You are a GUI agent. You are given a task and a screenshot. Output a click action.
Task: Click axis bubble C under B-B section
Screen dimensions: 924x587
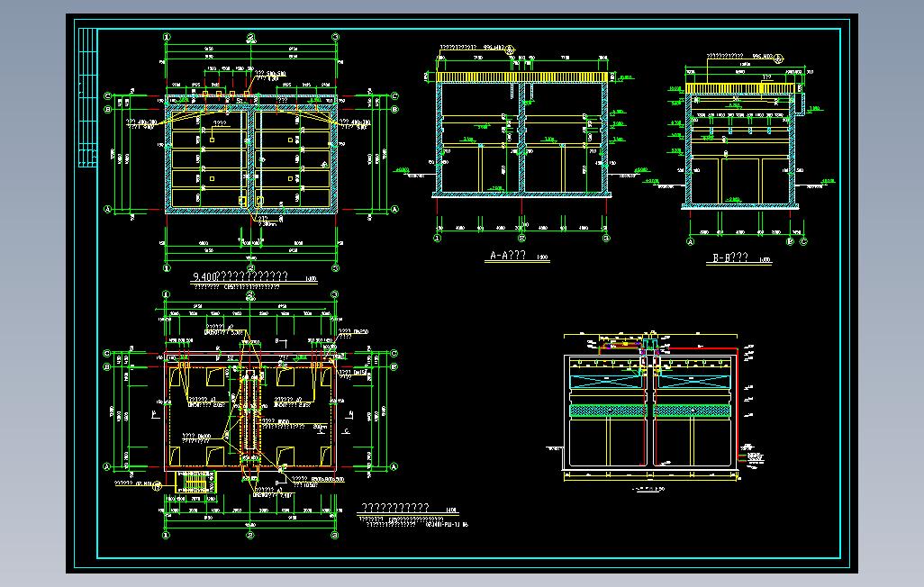click(803, 241)
